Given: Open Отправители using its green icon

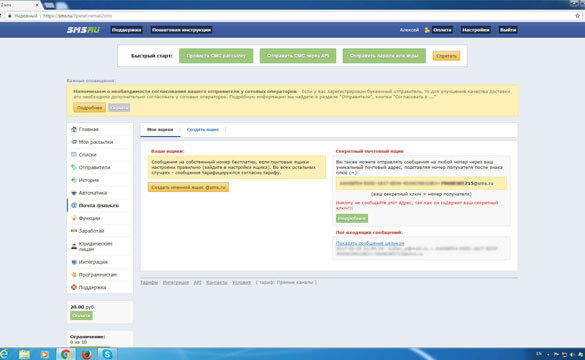Looking at the screenshot, I should (x=74, y=167).
